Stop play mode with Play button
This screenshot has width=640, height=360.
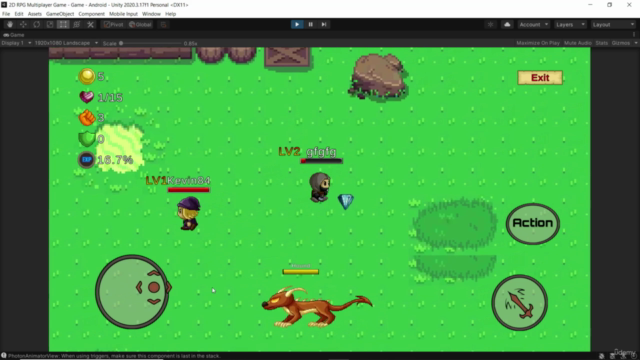[297, 24]
